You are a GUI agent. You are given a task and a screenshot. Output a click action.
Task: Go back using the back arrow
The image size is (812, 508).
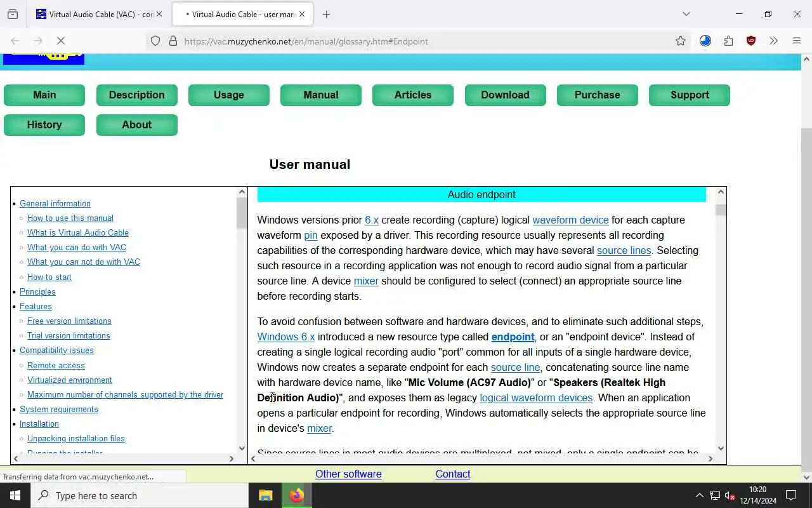pyautogui.click(x=15, y=41)
